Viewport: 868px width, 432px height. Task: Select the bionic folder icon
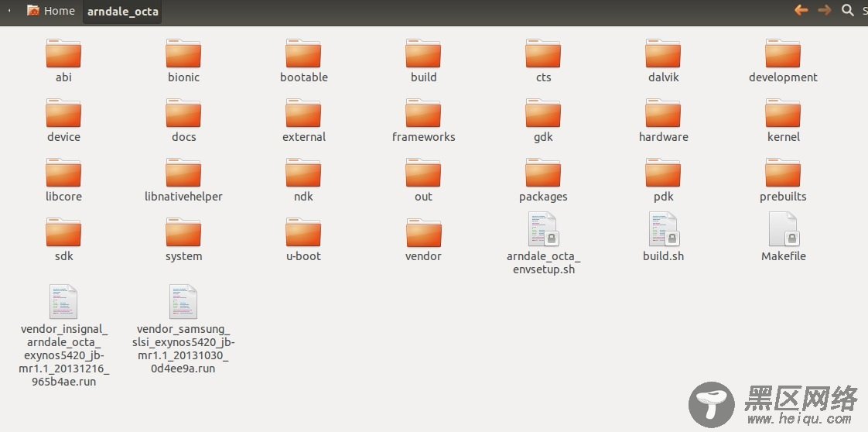(183, 53)
